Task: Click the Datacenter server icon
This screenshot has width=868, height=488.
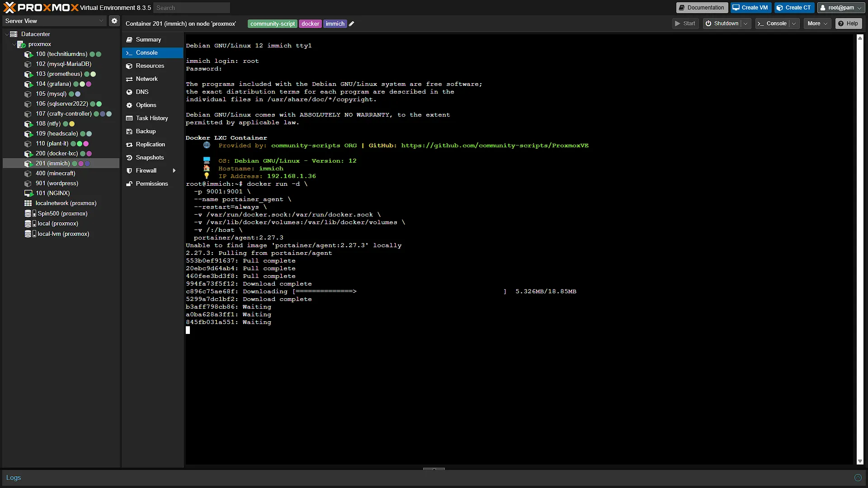Action: [14, 34]
